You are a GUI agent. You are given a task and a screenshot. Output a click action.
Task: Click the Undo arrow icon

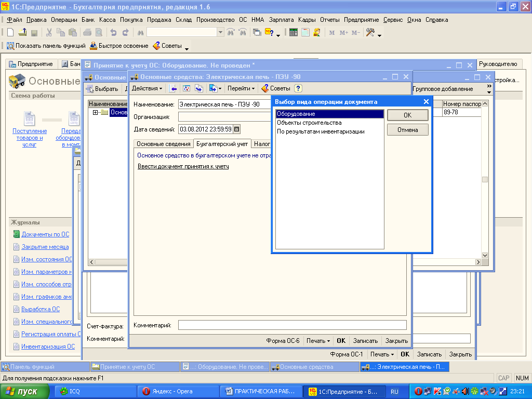pyautogui.click(x=113, y=33)
